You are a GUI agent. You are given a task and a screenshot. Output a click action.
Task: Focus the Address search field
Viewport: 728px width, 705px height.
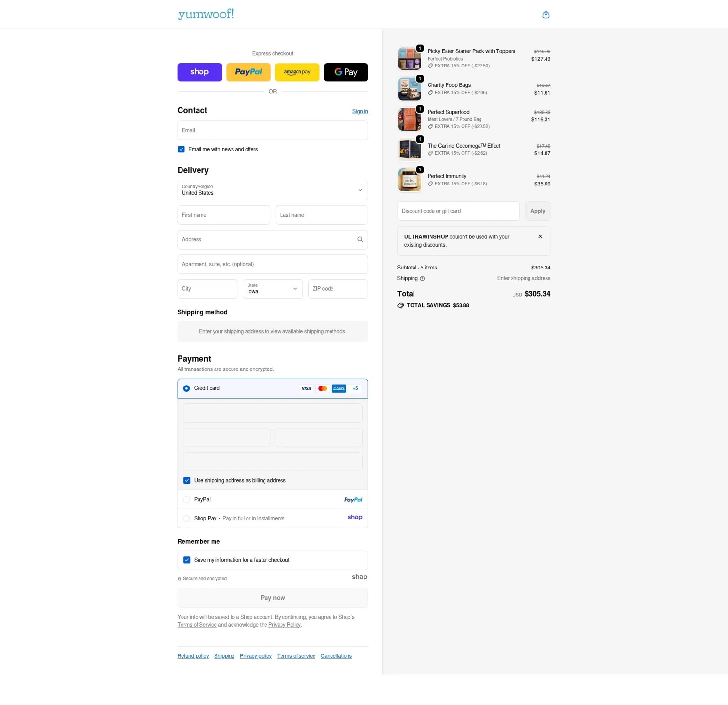coord(273,239)
